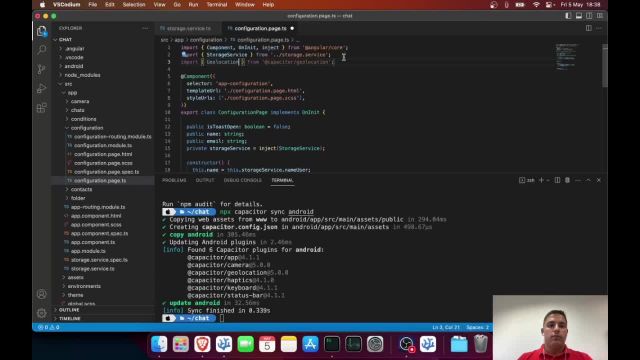Open the Search view in activity bar
This screenshot has width=640, height=360.
click(42, 50)
